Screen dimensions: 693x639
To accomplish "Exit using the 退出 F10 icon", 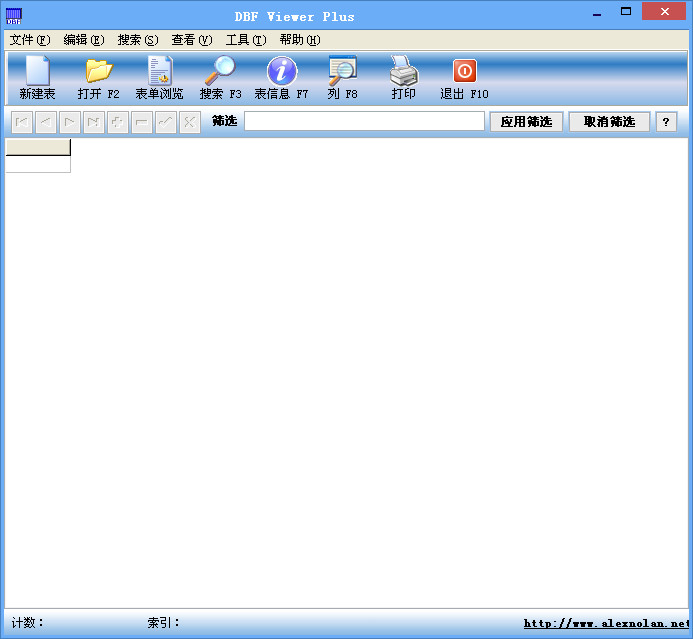I will [465, 71].
